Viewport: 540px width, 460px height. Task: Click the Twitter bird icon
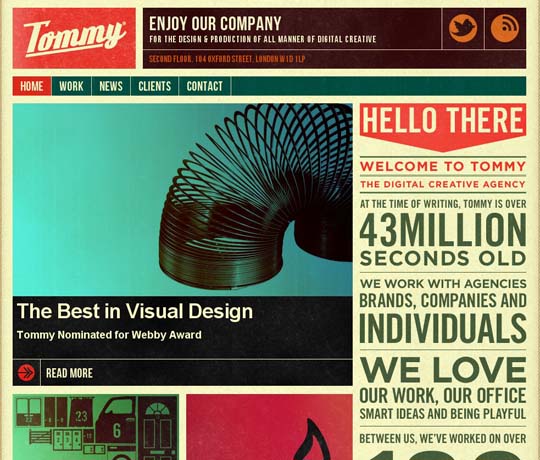[x=463, y=28]
